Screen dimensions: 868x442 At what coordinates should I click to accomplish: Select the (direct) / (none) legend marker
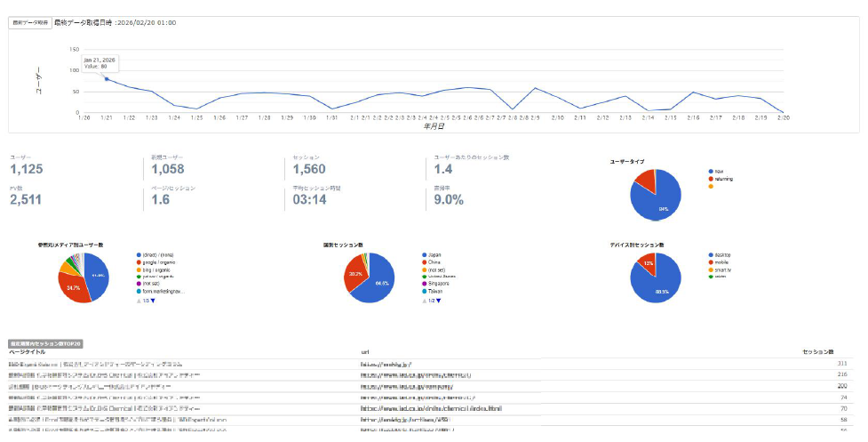[139, 253]
